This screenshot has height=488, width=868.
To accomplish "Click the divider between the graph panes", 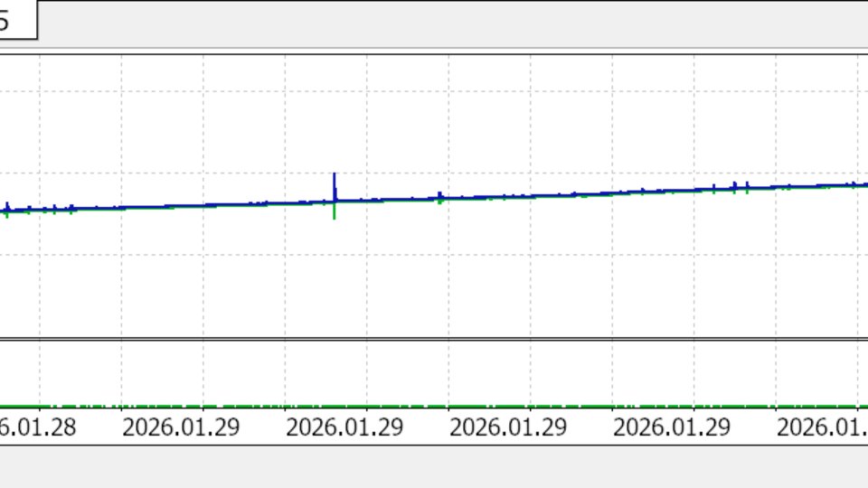I will point(434,339).
